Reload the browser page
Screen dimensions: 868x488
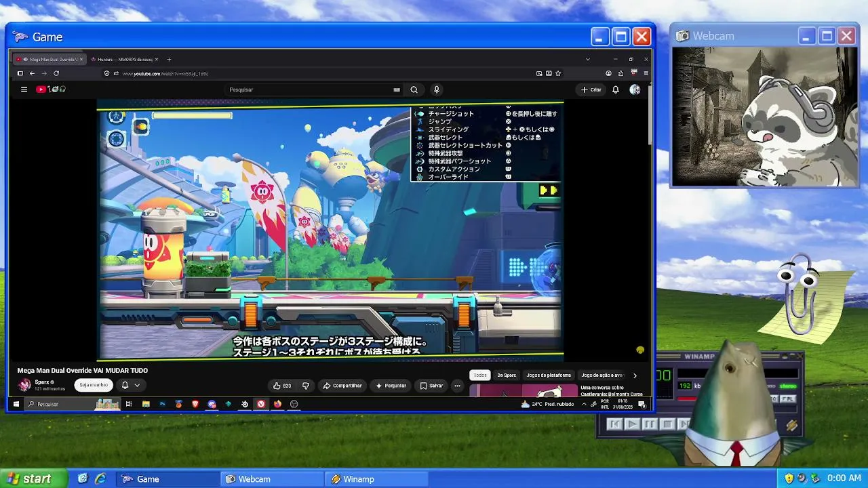(56, 73)
